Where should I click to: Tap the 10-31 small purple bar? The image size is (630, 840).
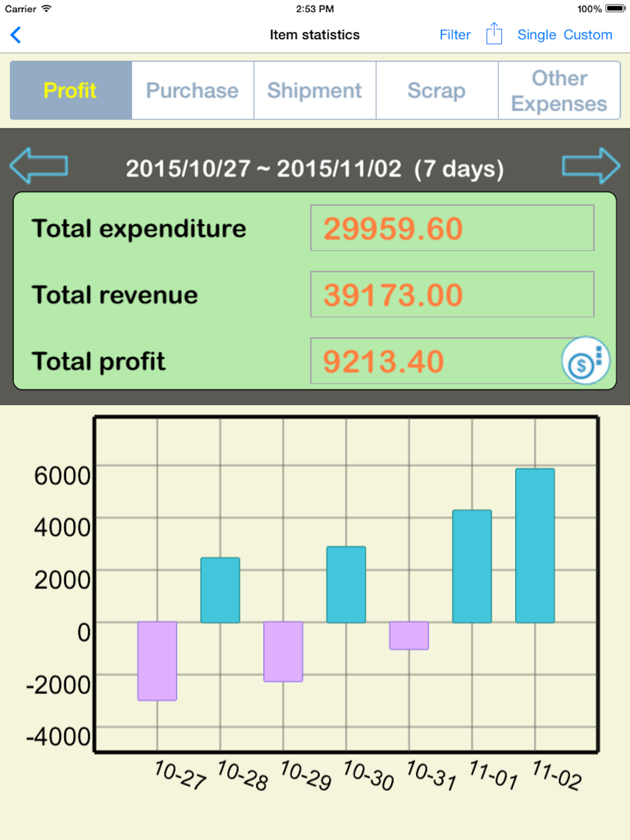pyautogui.click(x=409, y=636)
